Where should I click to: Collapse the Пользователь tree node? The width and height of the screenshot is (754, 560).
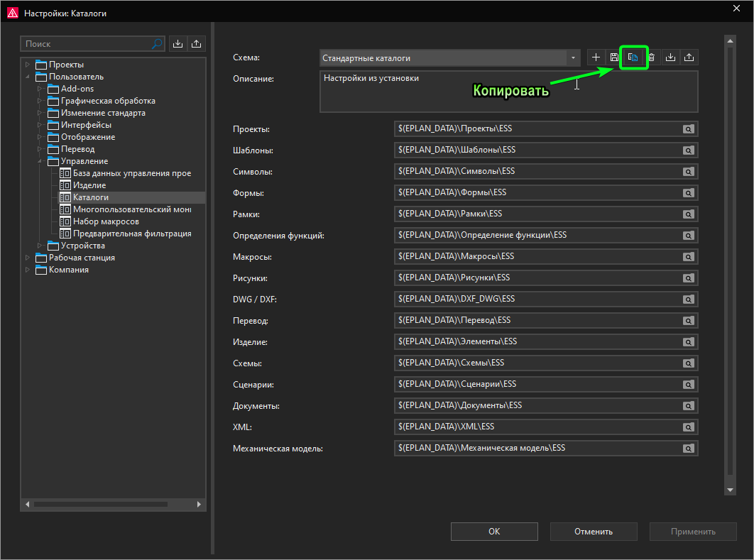tap(28, 77)
